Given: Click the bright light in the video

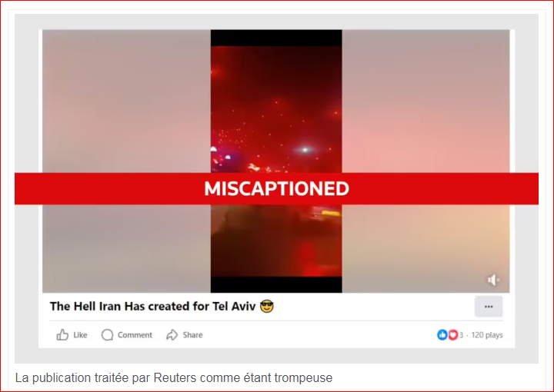Looking at the screenshot, I should [305, 150].
